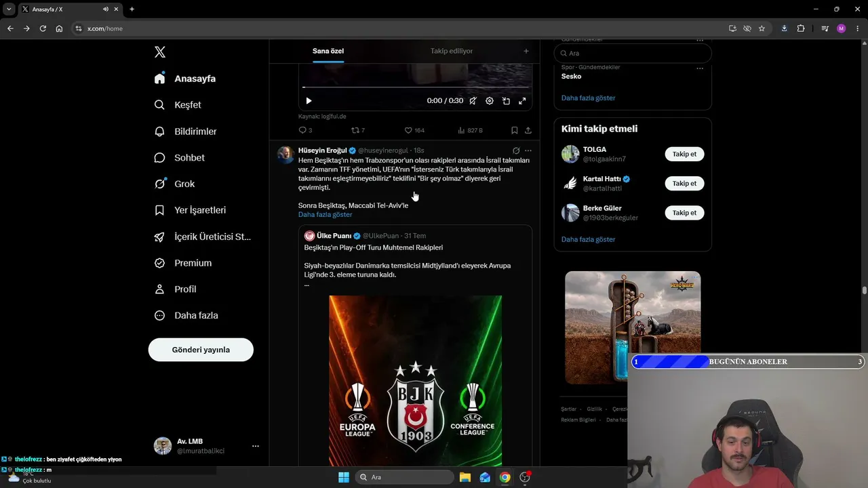Image resolution: width=868 pixels, height=488 pixels.
Task: Follow Berke Güler with Takip et
Action: (684, 213)
